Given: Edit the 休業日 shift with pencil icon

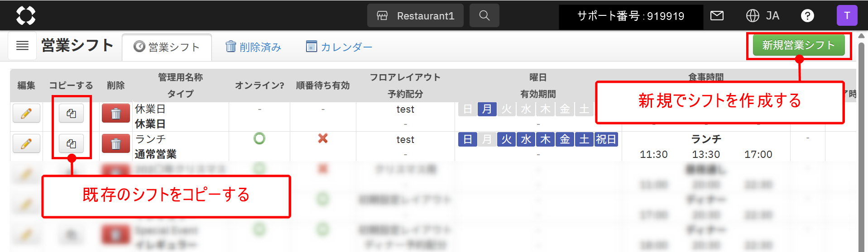Looking at the screenshot, I should [x=26, y=113].
